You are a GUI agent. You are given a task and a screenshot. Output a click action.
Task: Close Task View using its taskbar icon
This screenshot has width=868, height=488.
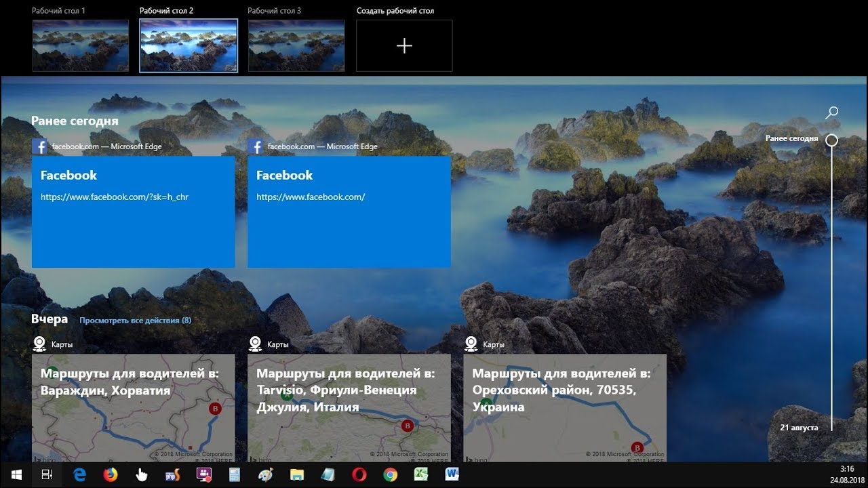click(x=47, y=474)
